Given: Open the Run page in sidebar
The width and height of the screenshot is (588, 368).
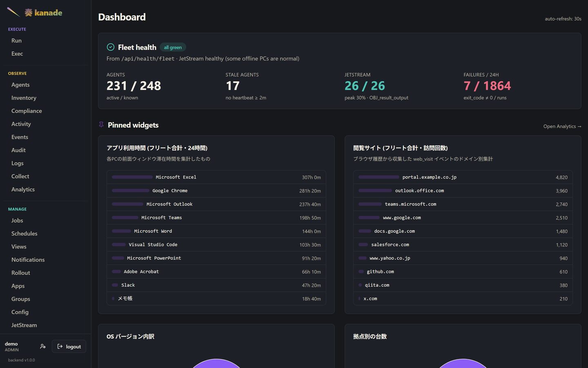Looking at the screenshot, I should pyautogui.click(x=46, y=40).
